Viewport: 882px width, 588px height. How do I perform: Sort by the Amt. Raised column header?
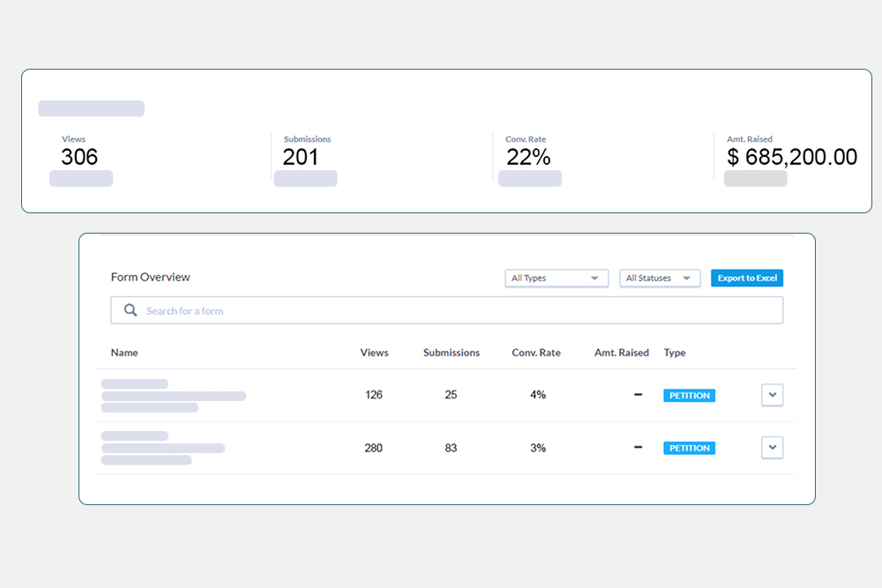(x=621, y=353)
